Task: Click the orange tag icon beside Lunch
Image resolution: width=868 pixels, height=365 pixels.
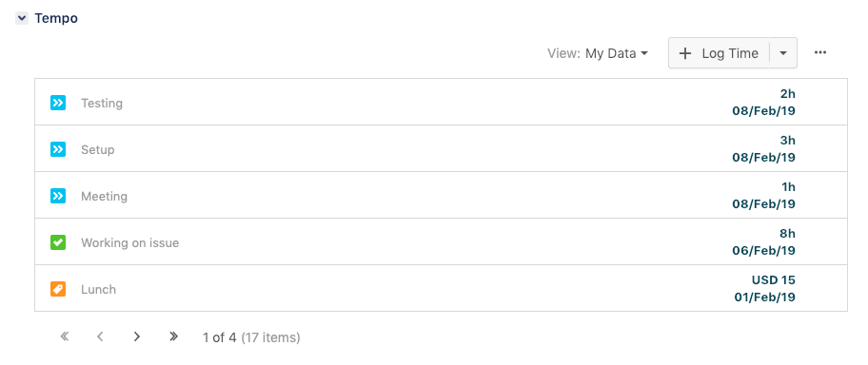Action: tap(58, 289)
